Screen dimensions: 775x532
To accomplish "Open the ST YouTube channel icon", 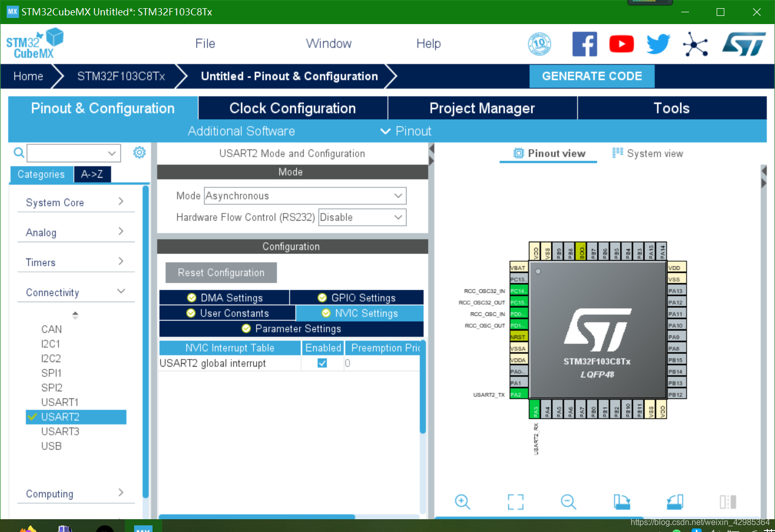I will [621, 44].
